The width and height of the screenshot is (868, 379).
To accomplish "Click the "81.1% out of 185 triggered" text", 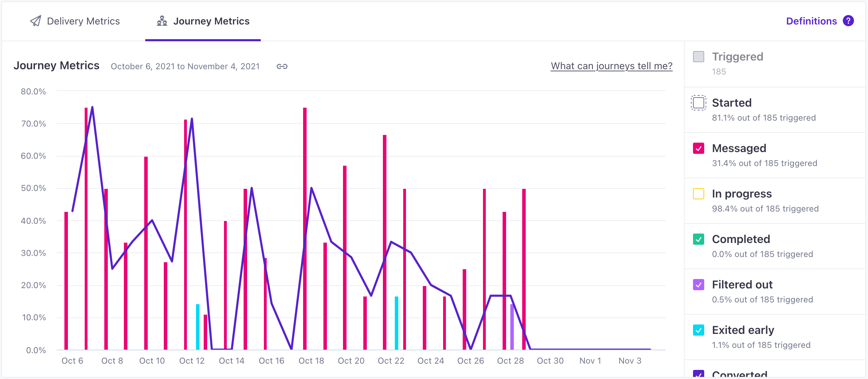I will click(x=764, y=118).
